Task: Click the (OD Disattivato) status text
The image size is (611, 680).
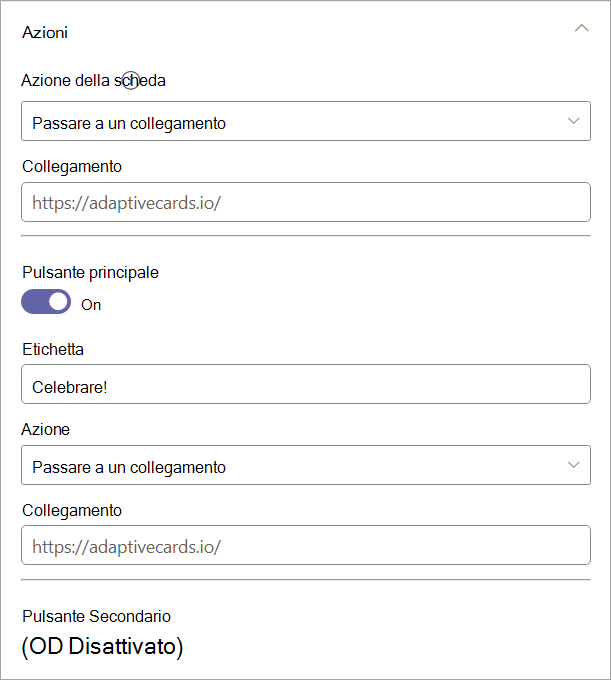Action: [x=103, y=647]
